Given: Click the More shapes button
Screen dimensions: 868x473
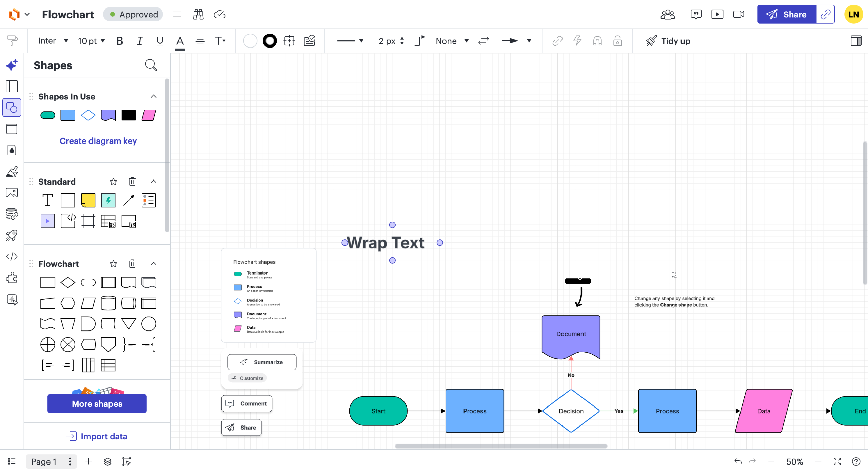Looking at the screenshot, I should point(97,403).
